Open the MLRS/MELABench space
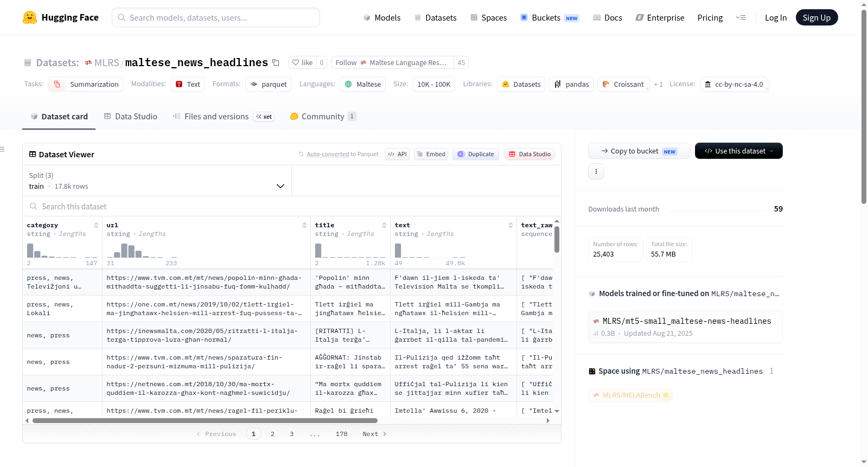Viewport: 868px width, 467px height. pyautogui.click(x=630, y=395)
